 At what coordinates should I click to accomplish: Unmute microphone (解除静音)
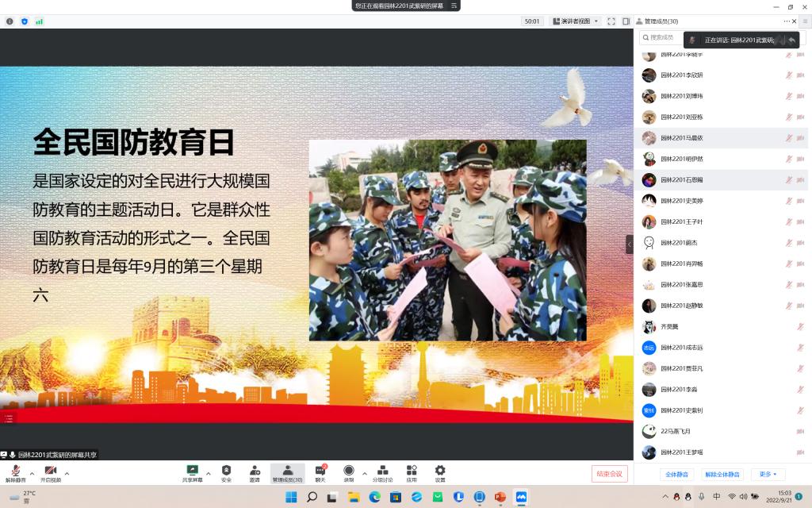(x=16, y=474)
